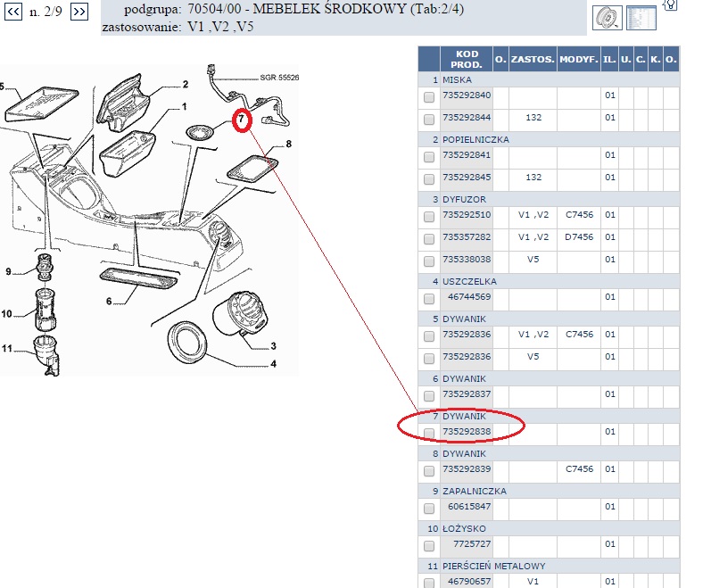Go to previous page with << button
Viewport: 711px width, 588px height.
click(x=12, y=12)
